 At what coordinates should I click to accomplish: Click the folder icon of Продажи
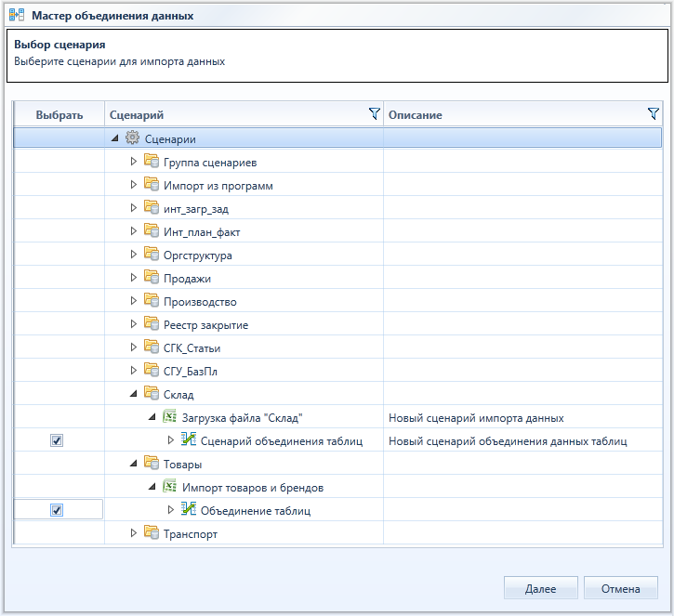[152, 277]
